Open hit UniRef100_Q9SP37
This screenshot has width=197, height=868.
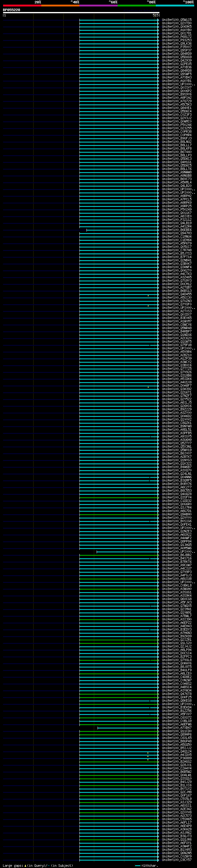click(177, 50)
